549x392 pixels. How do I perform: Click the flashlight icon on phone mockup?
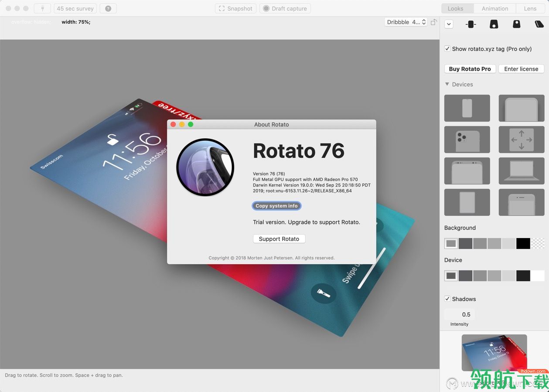[x=323, y=293]
